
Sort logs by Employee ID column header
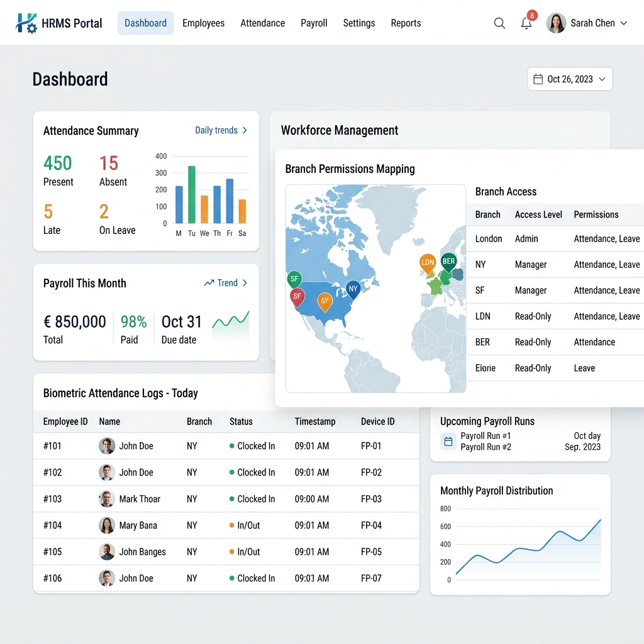65,421
